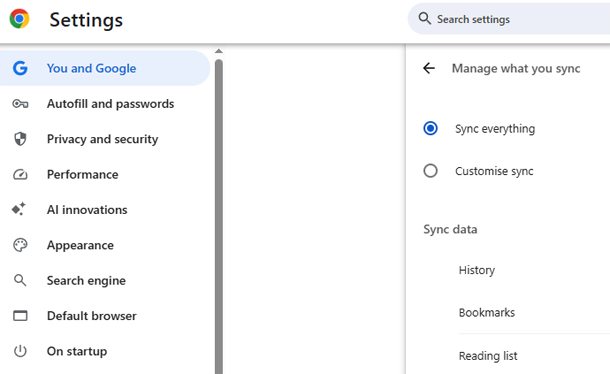Screen dimensions: 610x374
Task: Click the Settings page title
Action: (86, 20)
